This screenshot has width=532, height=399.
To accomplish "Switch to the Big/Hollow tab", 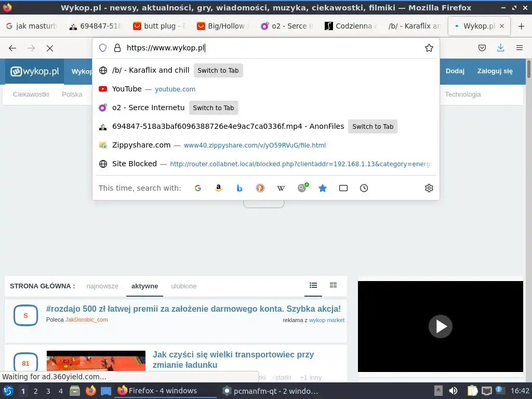I will (x=223, y=26).
